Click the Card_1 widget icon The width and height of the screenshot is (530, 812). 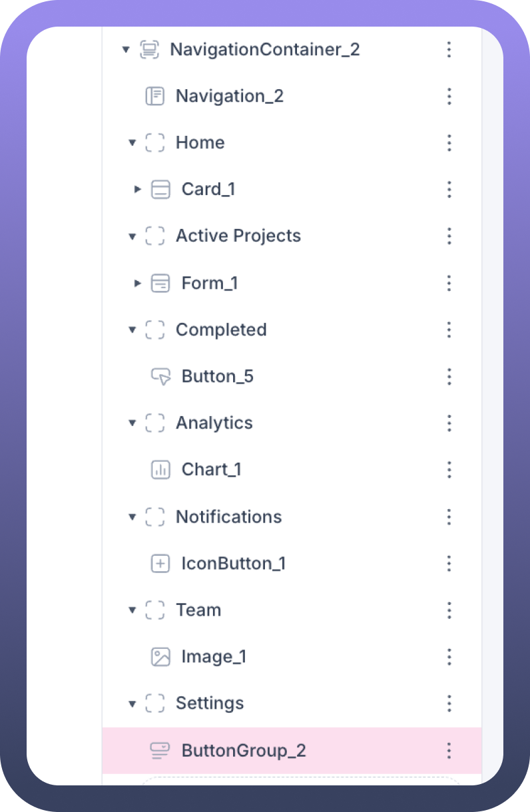[160, 190]
